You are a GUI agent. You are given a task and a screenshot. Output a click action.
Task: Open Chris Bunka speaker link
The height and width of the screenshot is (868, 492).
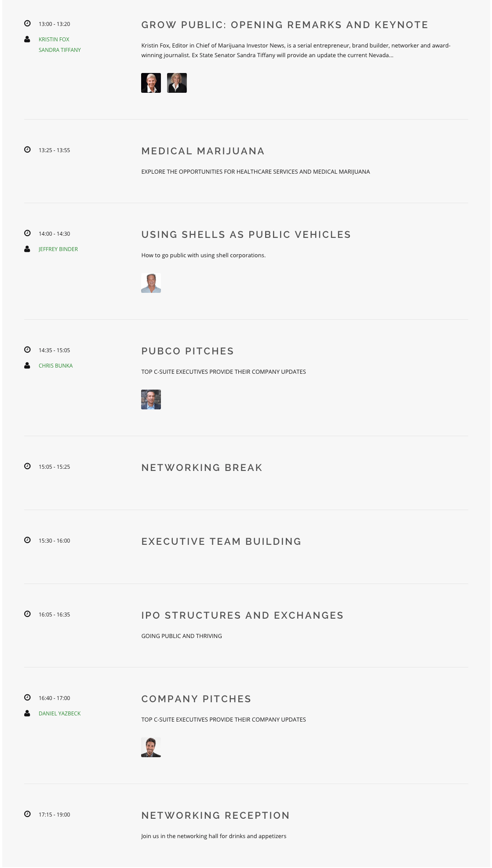tap(55, 366)
